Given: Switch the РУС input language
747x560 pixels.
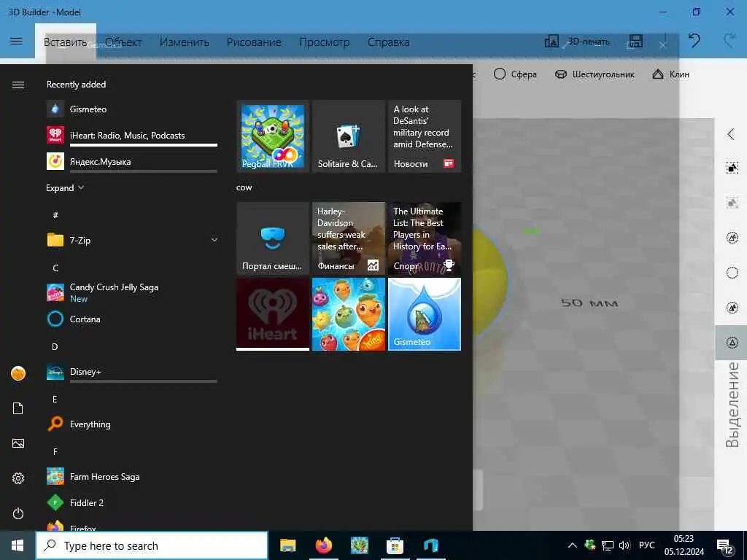Looking at the screenshot, I should tap(647, 545).
